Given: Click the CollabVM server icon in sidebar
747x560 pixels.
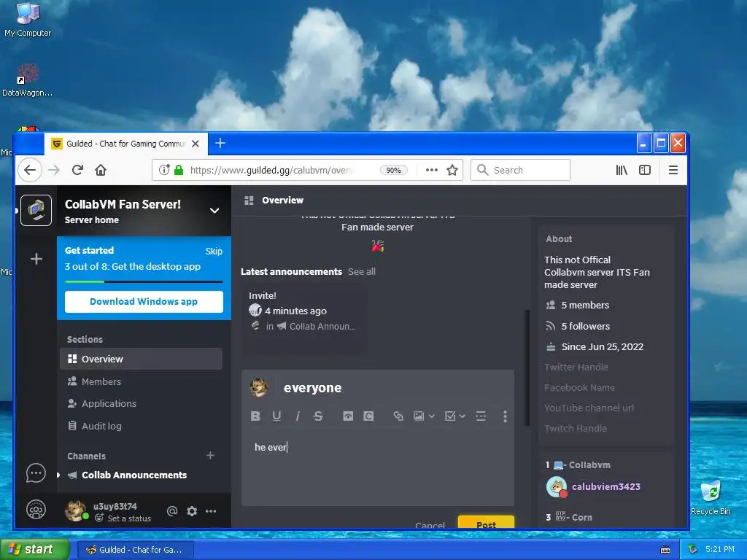Looking at the screenshot, I should [x=36, y=211].
